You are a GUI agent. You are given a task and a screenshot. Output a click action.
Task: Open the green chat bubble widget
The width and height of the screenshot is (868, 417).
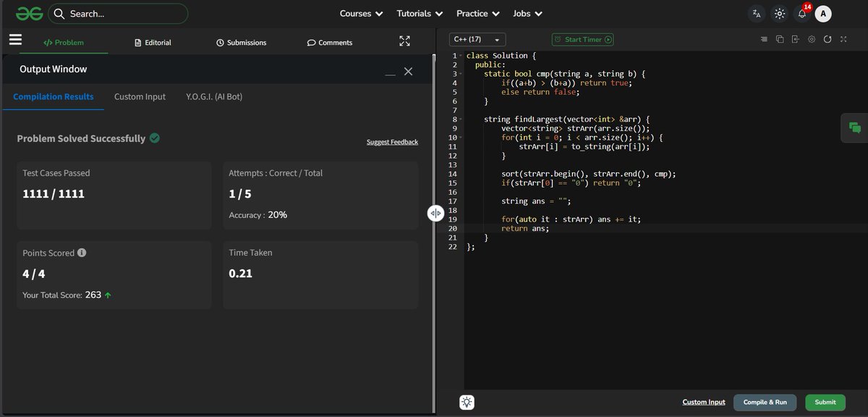coord(855,128)
